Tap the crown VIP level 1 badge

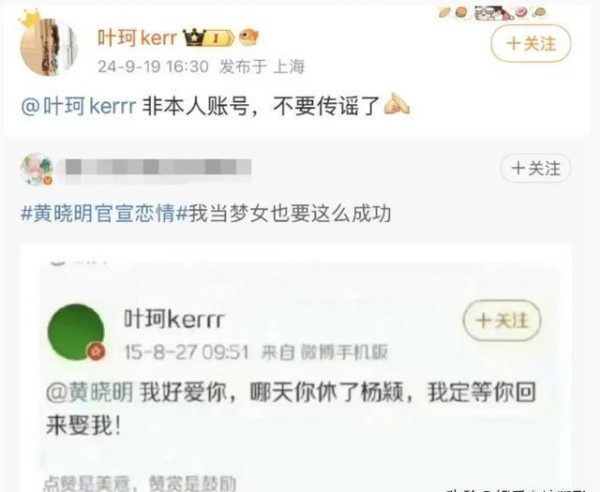point(209,38)
